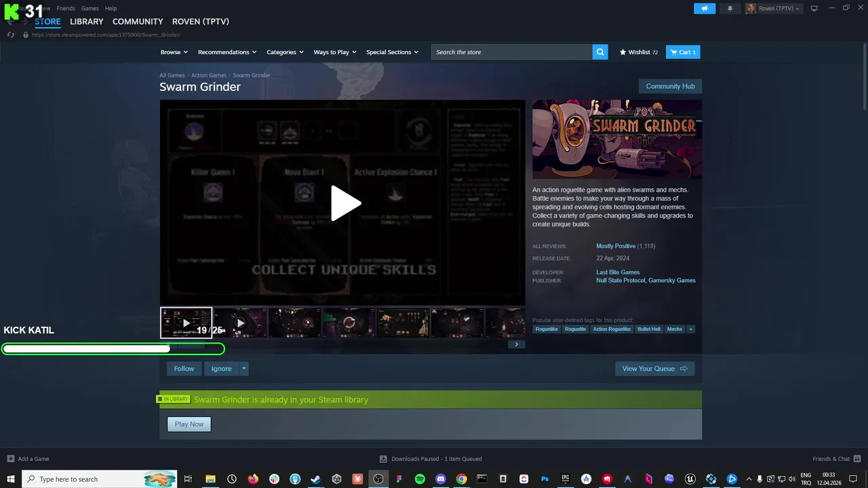Open the Cart 1 button
The width and height of the screenshot is (868, 488).
click(x=683, y=52)
